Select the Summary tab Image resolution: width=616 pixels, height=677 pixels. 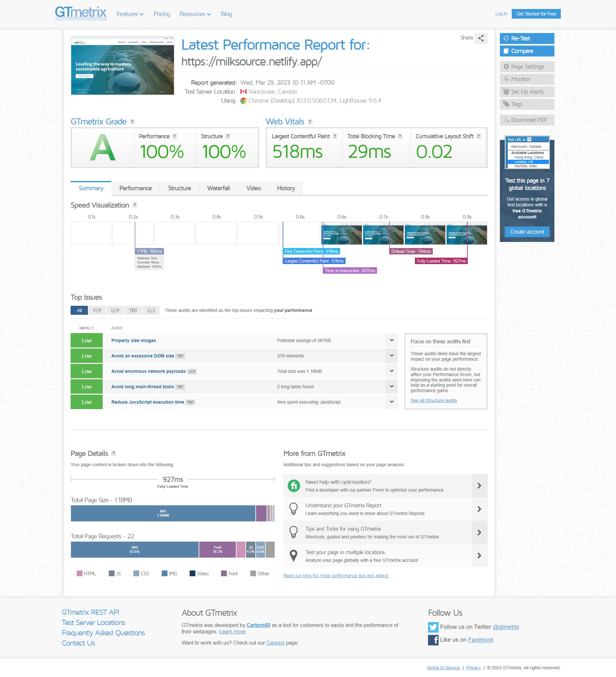91,188
